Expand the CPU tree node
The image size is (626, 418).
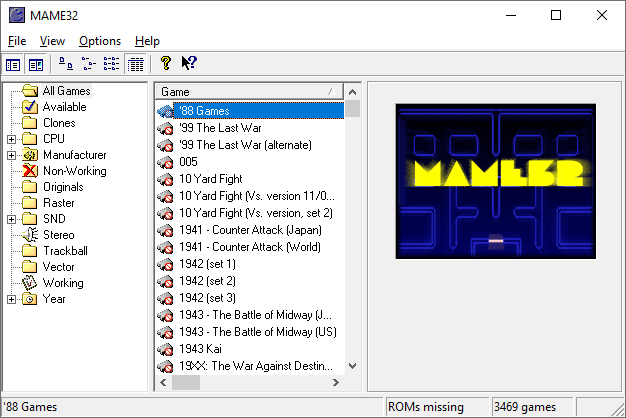(12, 139)
